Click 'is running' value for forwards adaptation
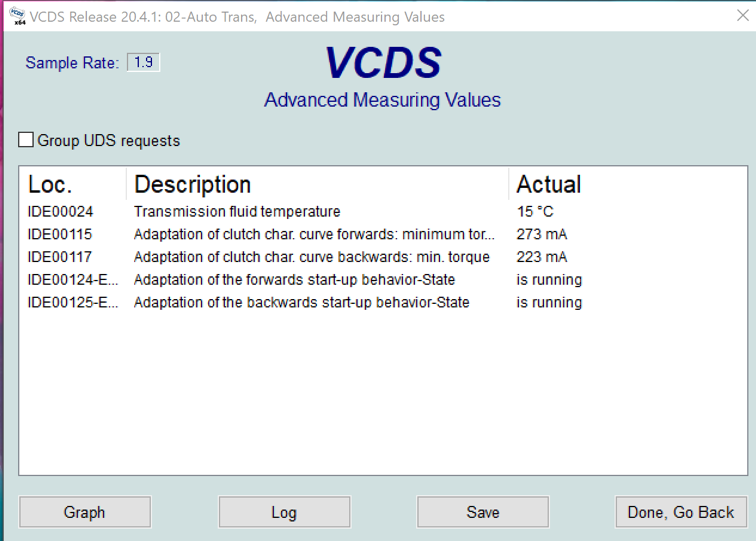This screenshot has width=756, height=541. tap(549, 280)
